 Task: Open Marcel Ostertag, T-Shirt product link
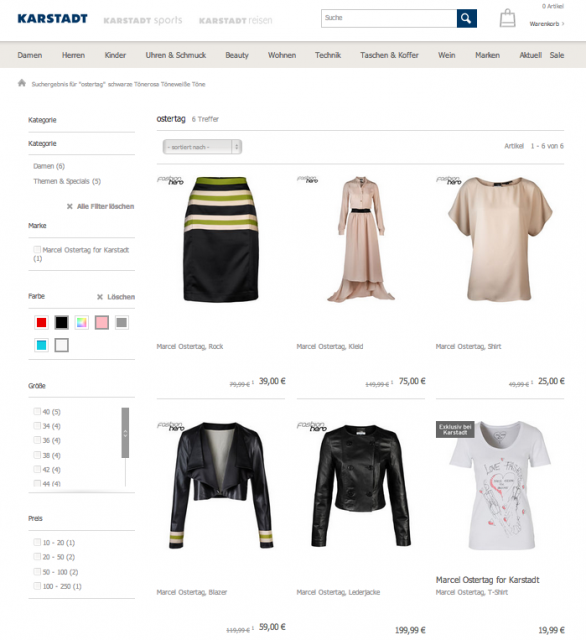[x=472, y=592]
